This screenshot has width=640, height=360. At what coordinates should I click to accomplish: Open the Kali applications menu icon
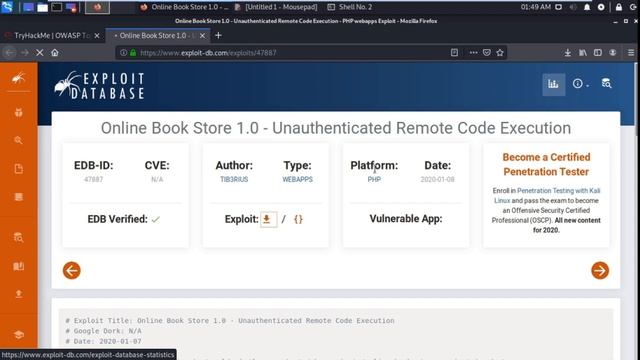pyautogui.click(x=7, y=7)
